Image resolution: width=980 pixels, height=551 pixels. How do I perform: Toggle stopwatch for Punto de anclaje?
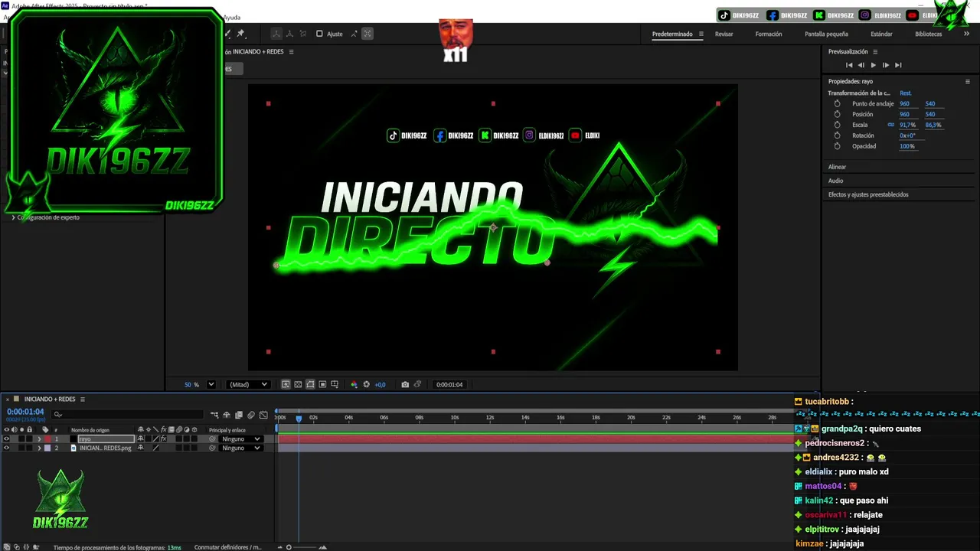(837, 103)
